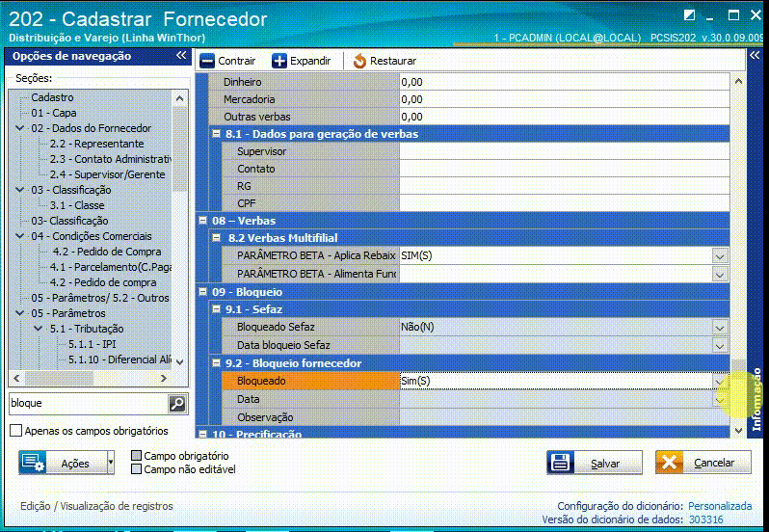Open the Alimenta Fundo dropdown arrow
This screenshot has height=532, width=769.
(x=720, y=275)
